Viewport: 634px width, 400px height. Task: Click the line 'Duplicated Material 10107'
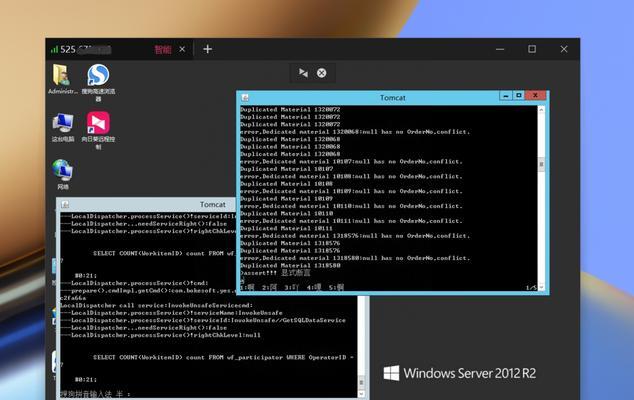coord(287,169)
